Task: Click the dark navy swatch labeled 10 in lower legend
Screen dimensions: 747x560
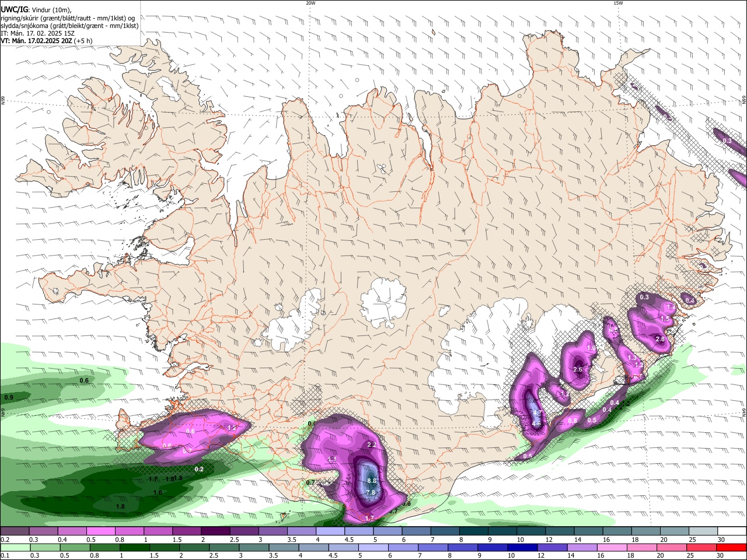Action: pyautogui.click(x=522, y=547)
